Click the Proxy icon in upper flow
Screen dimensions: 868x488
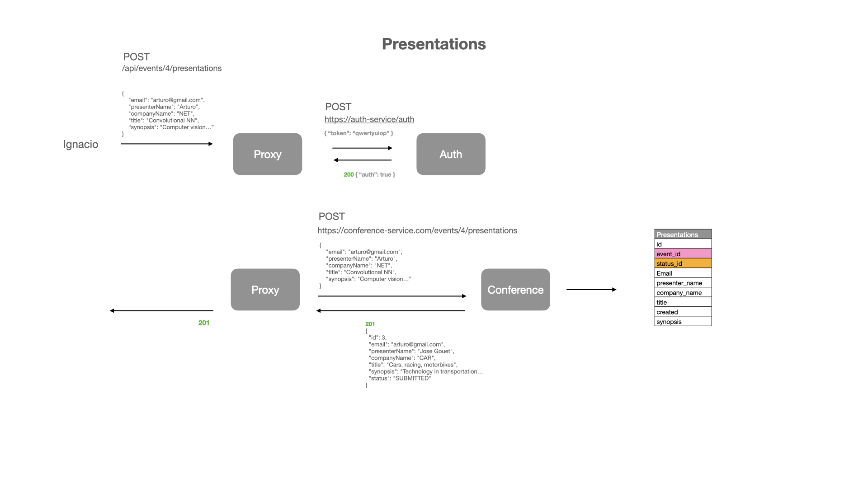tap(267, 154)
